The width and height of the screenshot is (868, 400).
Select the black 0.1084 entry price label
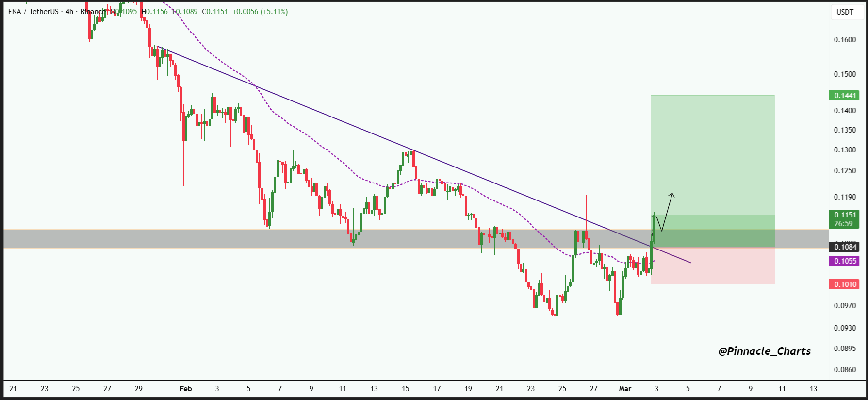point(845,247)
